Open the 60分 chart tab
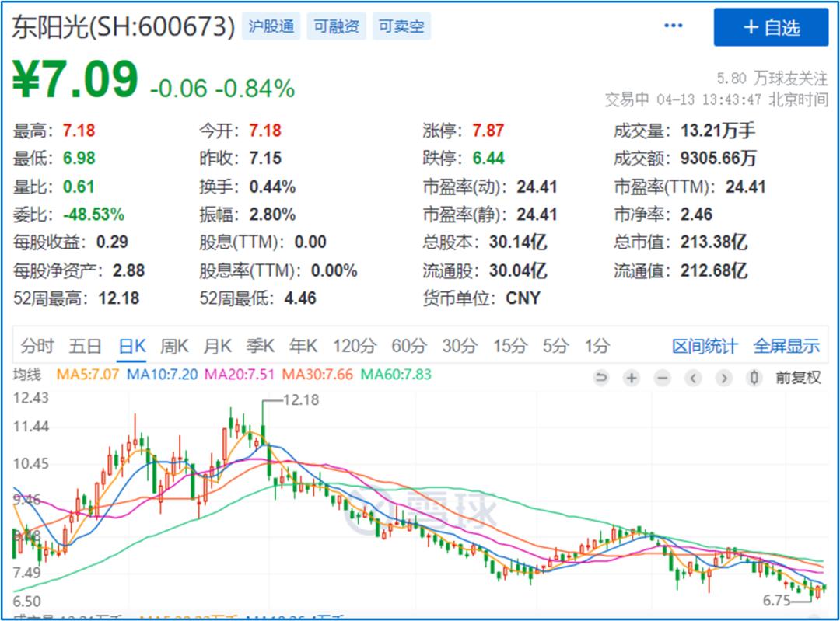The image size is (840, 621). click(408, 345)
